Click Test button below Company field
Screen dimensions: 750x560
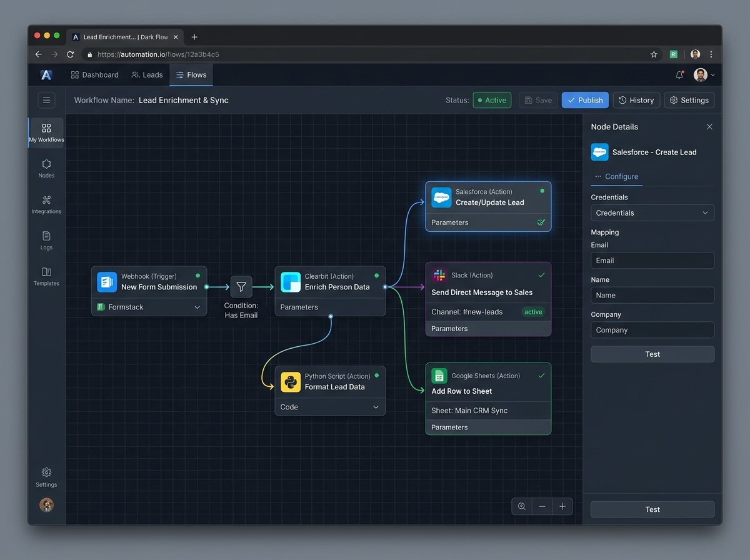click(652, 354)
